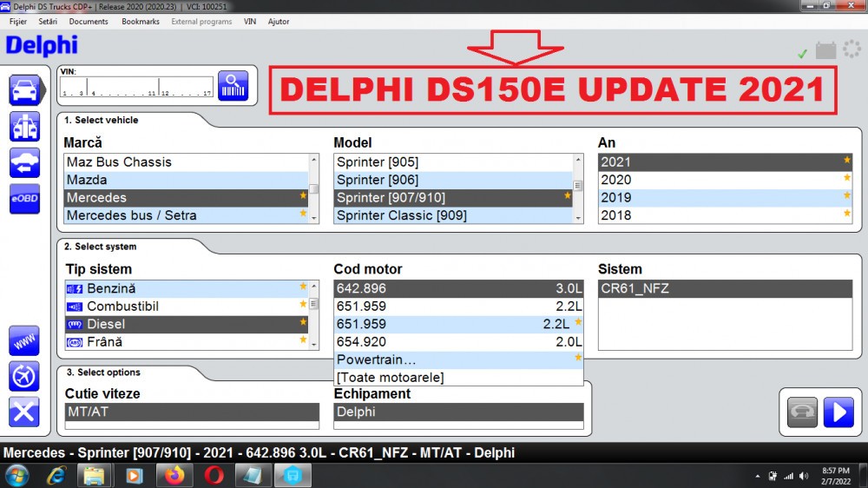
Task: Click the blue X exit sidebar icon
Action: pyautogui.click(x=24, y=412)
